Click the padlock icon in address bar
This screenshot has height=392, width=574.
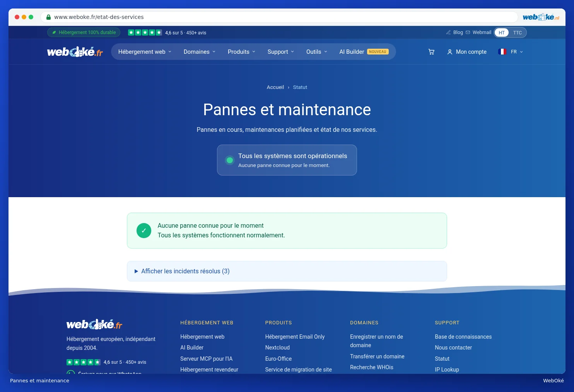tap(49, 17)
